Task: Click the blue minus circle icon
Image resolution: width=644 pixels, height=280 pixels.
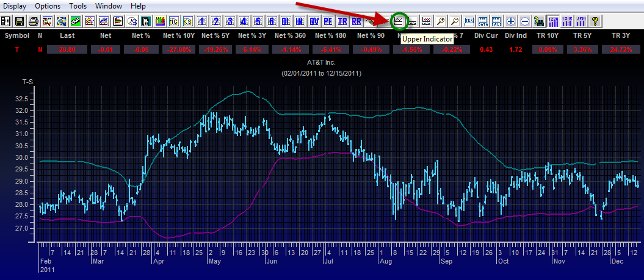Action: tap(525, 21)
